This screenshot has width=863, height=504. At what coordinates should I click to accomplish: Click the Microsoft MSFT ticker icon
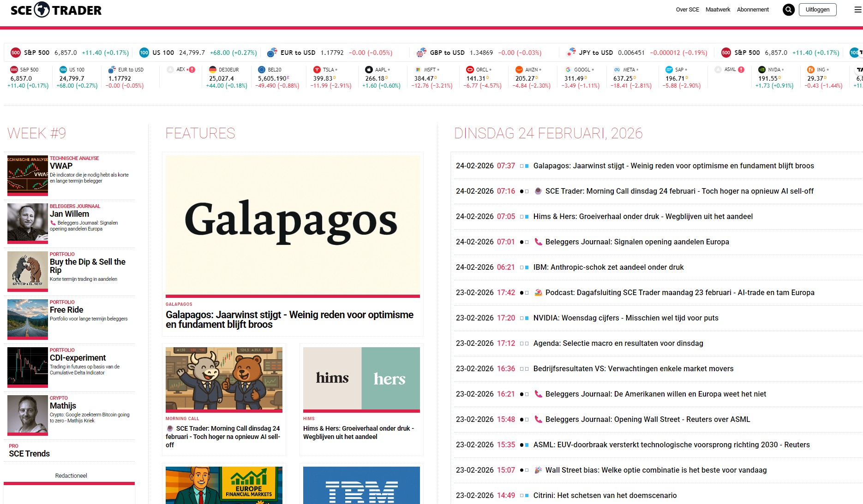coord(418,70)
